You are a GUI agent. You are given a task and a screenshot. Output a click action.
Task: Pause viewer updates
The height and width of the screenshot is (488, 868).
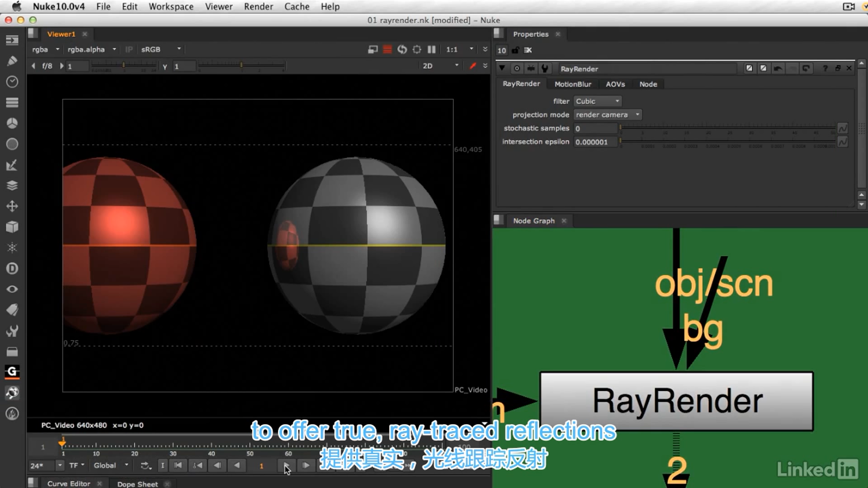pos(432,49)
